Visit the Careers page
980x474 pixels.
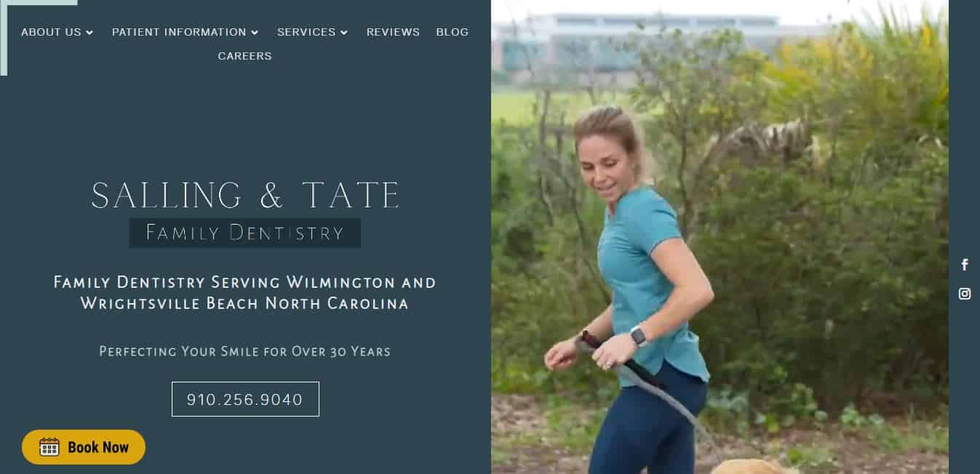click(x=244, y=56)
